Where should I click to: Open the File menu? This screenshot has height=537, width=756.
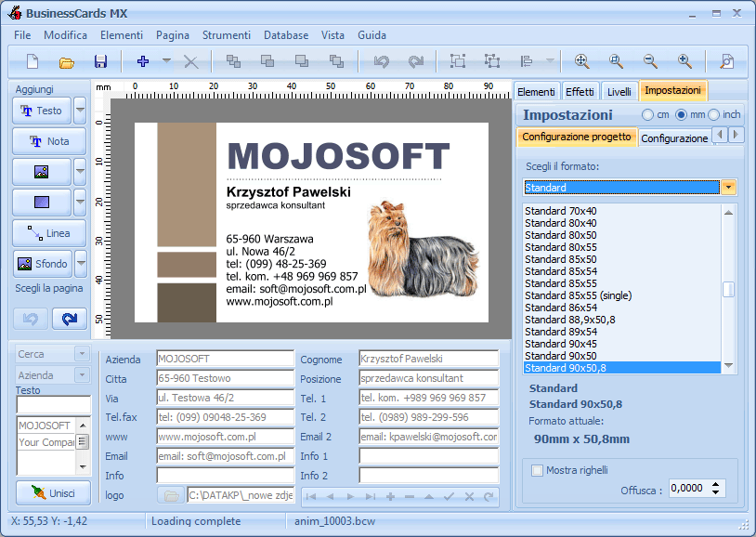(x=22, y=35)
